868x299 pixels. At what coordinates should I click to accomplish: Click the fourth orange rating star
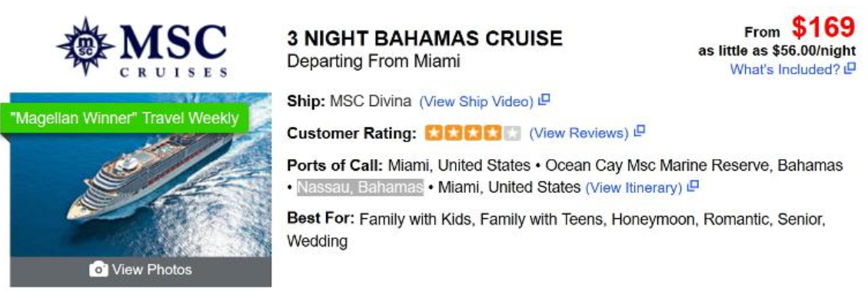493,134
